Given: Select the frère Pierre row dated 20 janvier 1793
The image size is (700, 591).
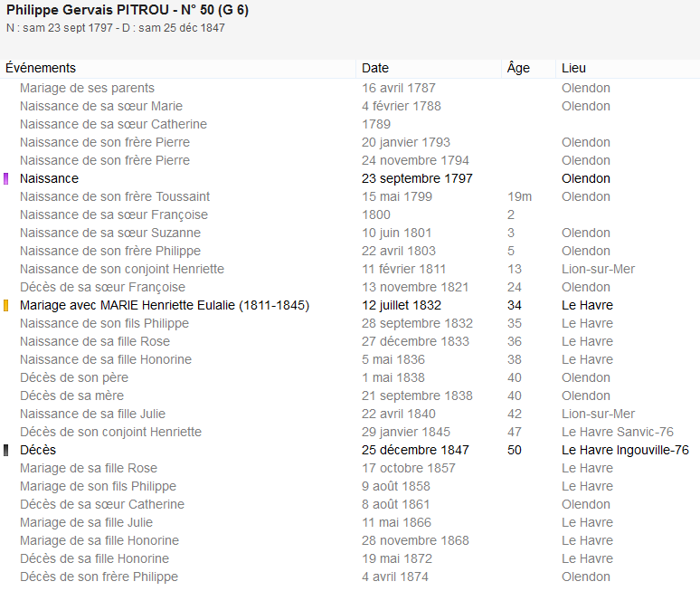Looking at the screenshot, I should [350, 142].
